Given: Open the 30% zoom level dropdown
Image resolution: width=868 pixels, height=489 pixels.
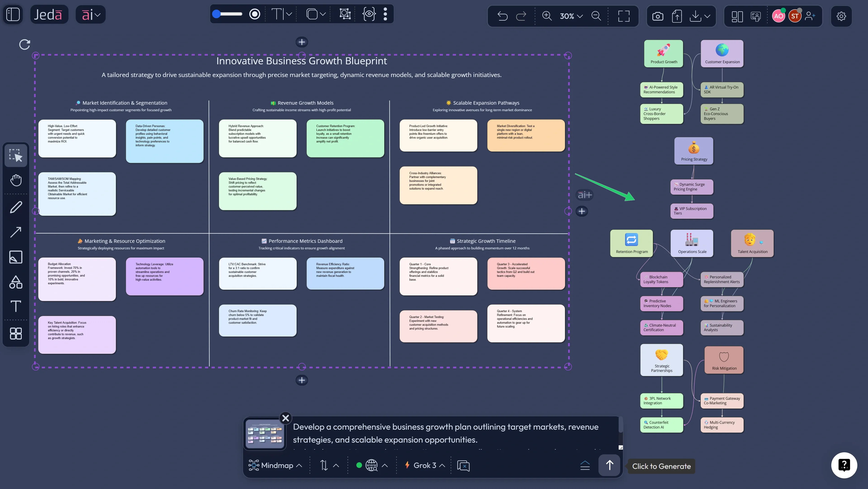Looking at the screenshot, I should [570, 16].
